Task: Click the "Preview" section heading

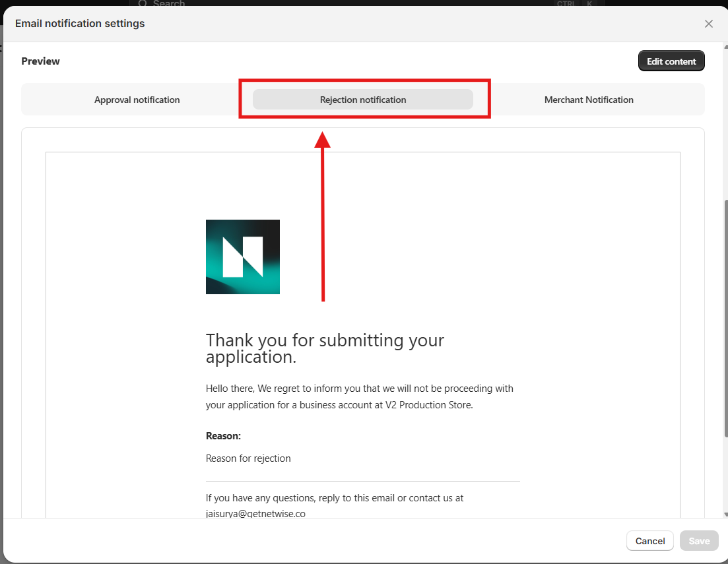Action: (x=40, y=61)
